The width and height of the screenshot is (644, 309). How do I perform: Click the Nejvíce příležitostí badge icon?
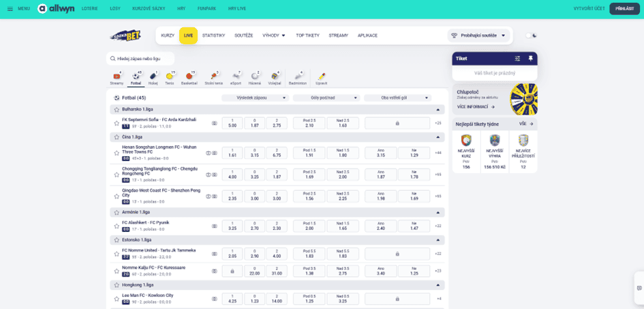tap(523, 141)
